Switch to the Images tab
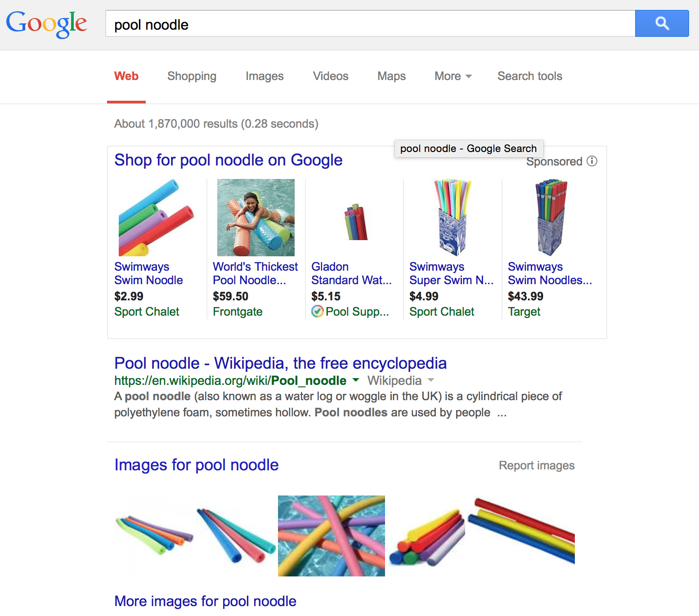699x616 pixels. 264,76
